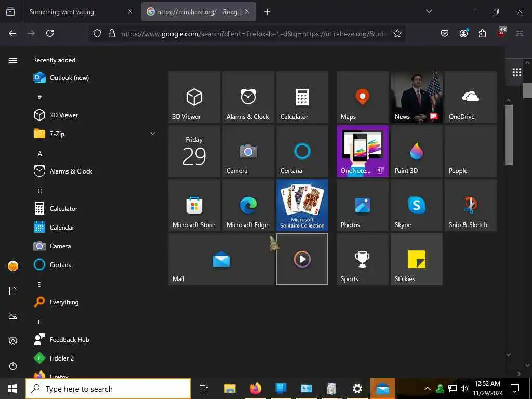Open the News live tile
The image size is (532, 399).
coord(416,97)
